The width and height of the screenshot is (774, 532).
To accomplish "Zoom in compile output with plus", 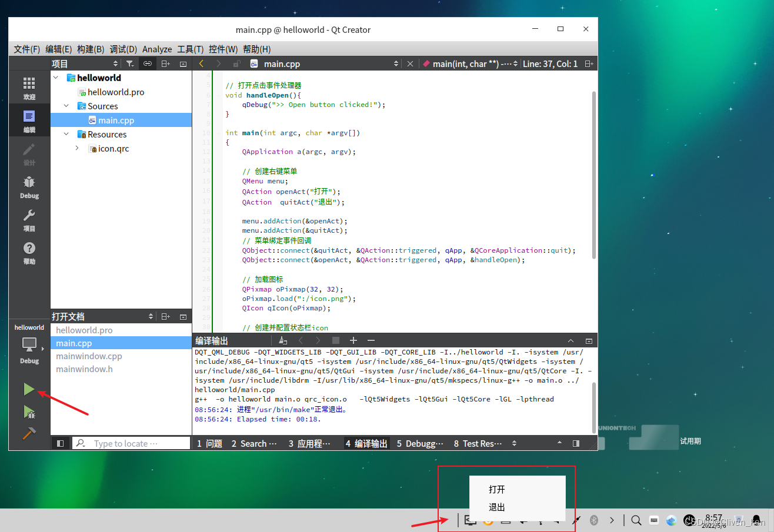I will 353,340.
